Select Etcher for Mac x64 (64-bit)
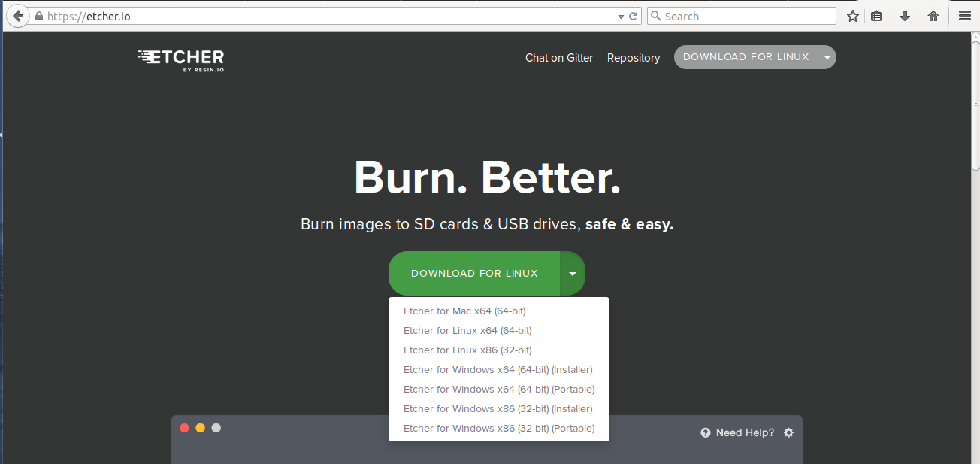 [464, 311]
